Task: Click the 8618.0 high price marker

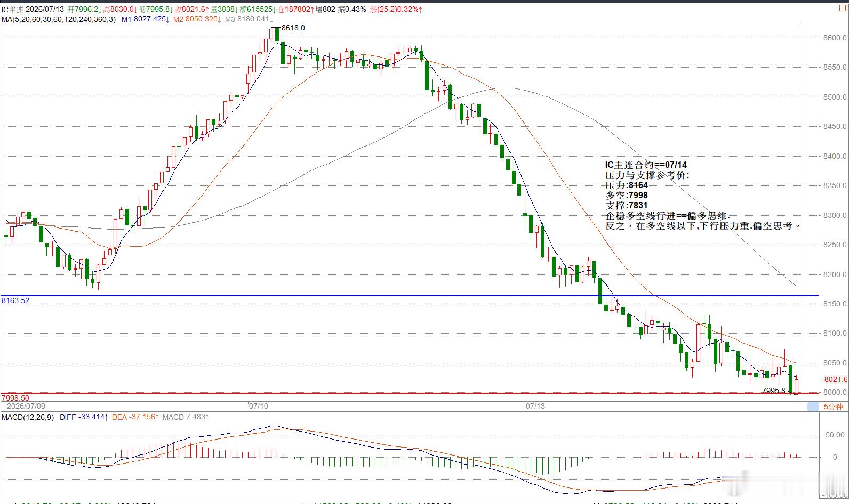Action: (x=293, y=28)
